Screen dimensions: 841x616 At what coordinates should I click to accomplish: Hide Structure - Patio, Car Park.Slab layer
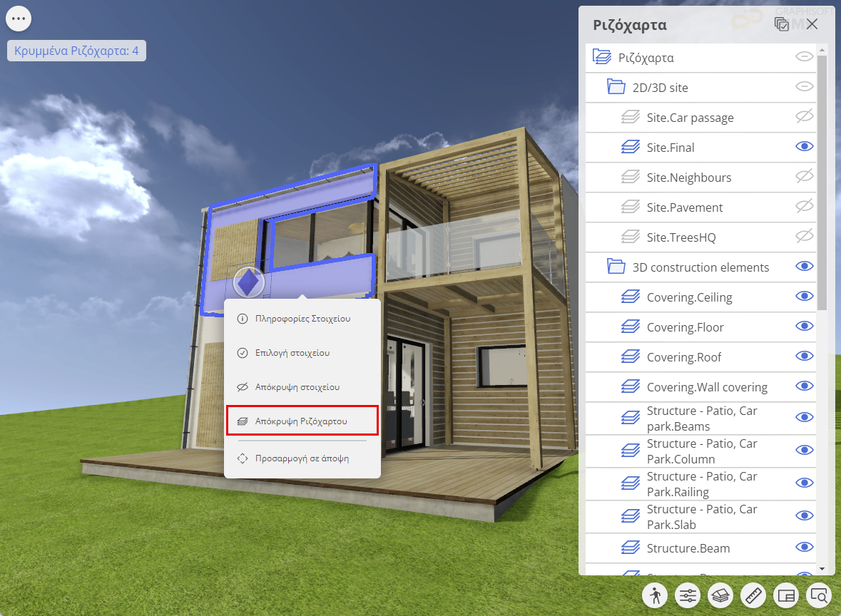coord(805,515)
